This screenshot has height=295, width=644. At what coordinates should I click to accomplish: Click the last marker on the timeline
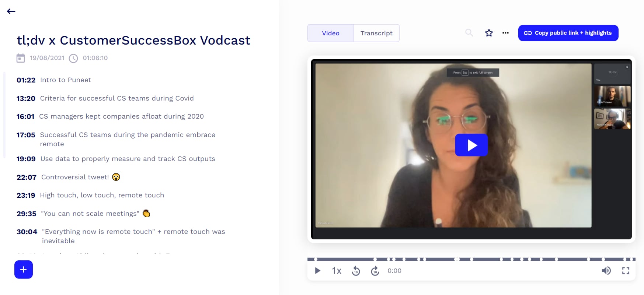pyautogui.click(x=631, y=259)
